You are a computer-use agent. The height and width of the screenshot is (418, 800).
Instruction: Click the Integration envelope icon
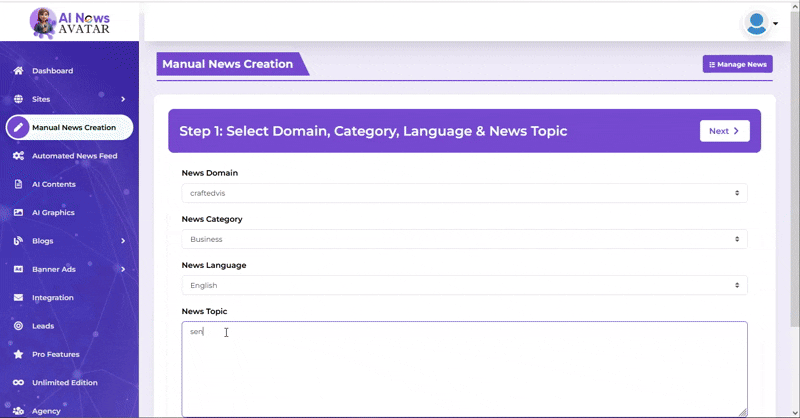click(18, 297)
